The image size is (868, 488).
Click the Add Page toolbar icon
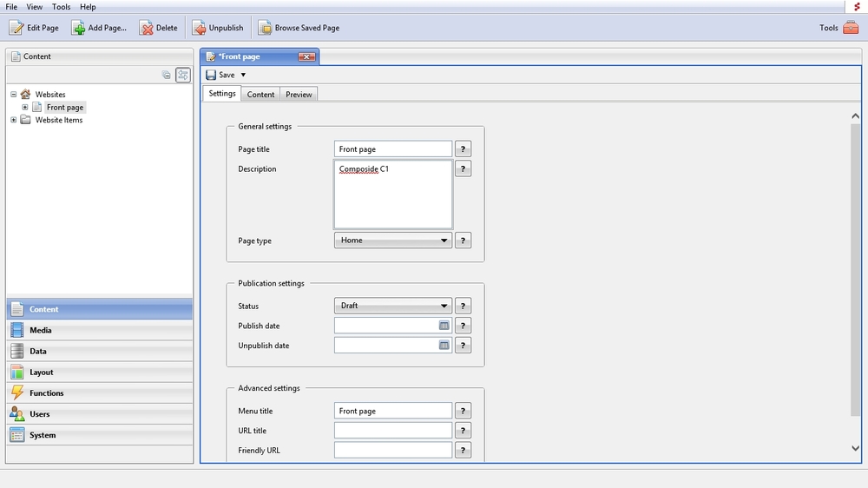[78, 28]
